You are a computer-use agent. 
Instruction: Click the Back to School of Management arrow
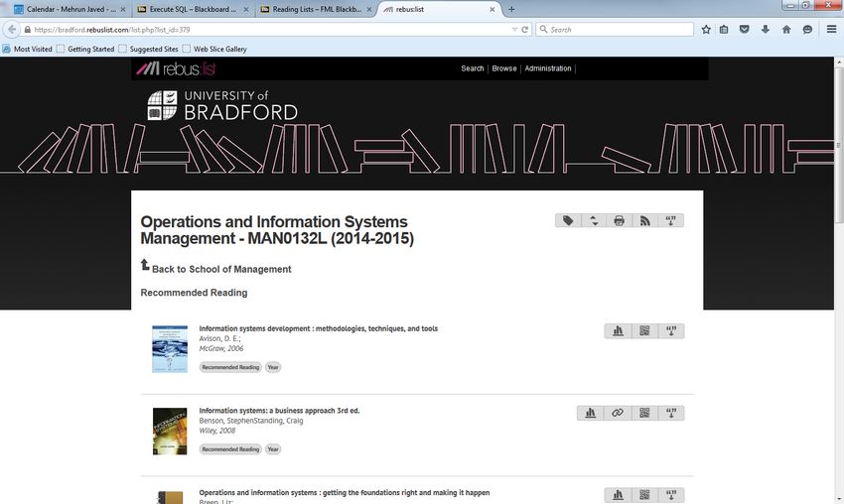pyautogui.click(x=145, y=265)
